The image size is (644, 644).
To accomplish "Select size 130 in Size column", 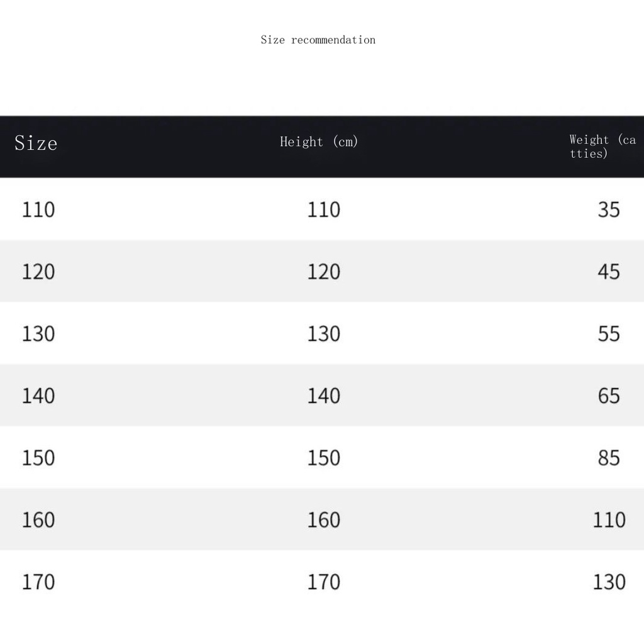I will [x=38, y=333].
